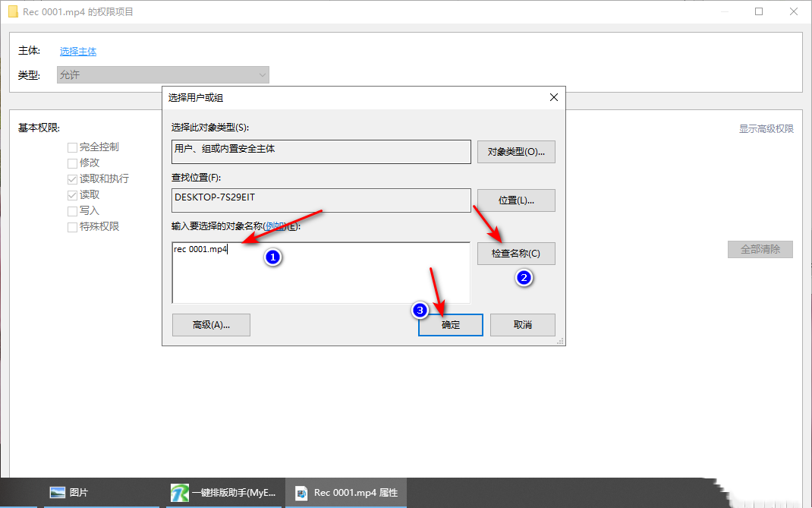This screenshot has height=508, width=812.
Task: Close the Rec 0001.mp4 权限项目 window
Action: tap(793, 11)
